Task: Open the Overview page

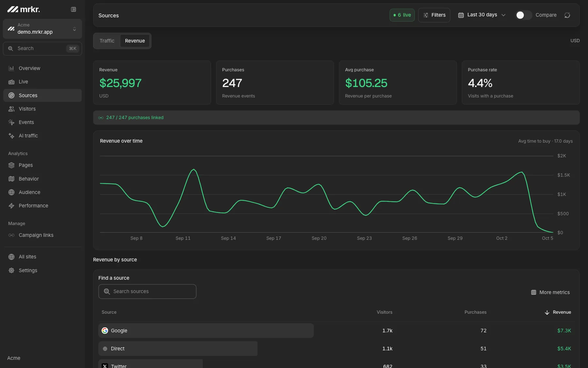Action: tap(42, 68)
